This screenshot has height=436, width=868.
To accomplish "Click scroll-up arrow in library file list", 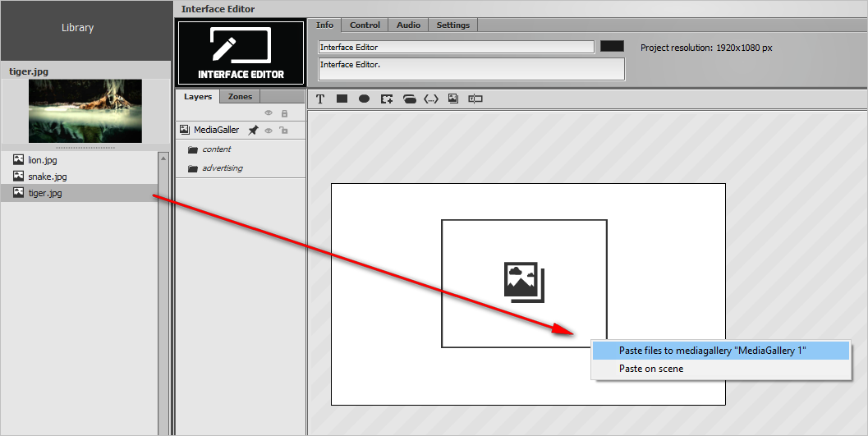I will click(163, 158).
